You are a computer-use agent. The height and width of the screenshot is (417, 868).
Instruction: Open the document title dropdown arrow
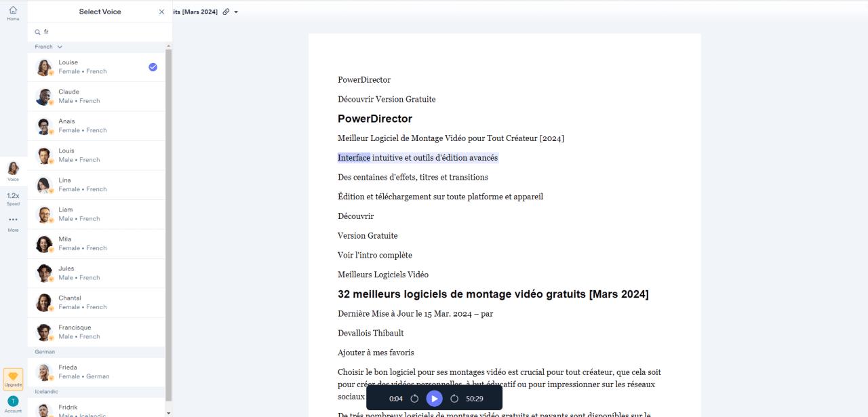(x=236, y=12)
